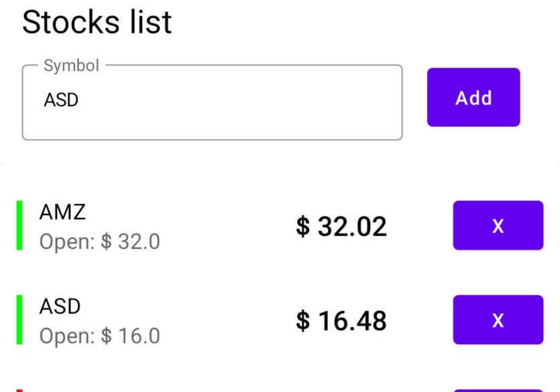
Task: Click the 32.0 opening price value
Action: click(139, 242)
